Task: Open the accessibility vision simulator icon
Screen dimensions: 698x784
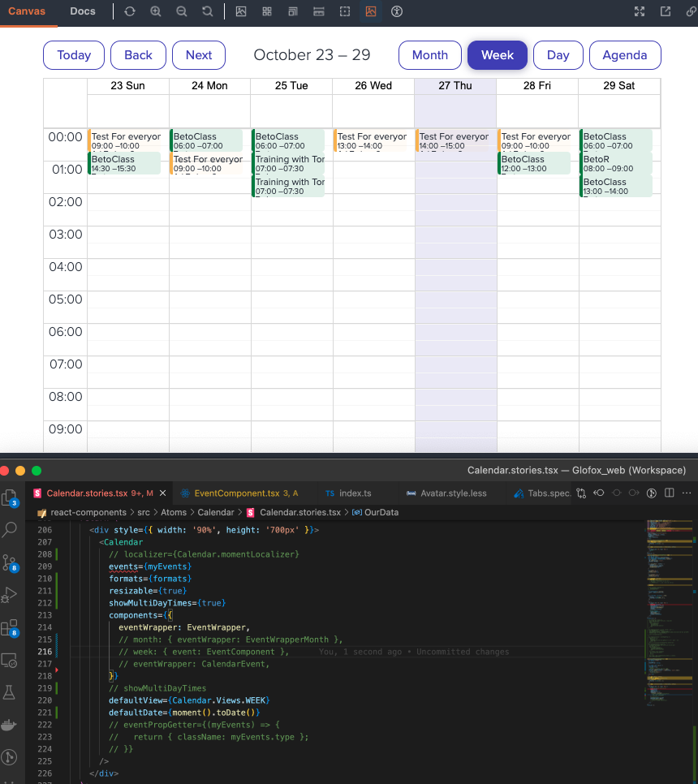Action: (397, 11)
